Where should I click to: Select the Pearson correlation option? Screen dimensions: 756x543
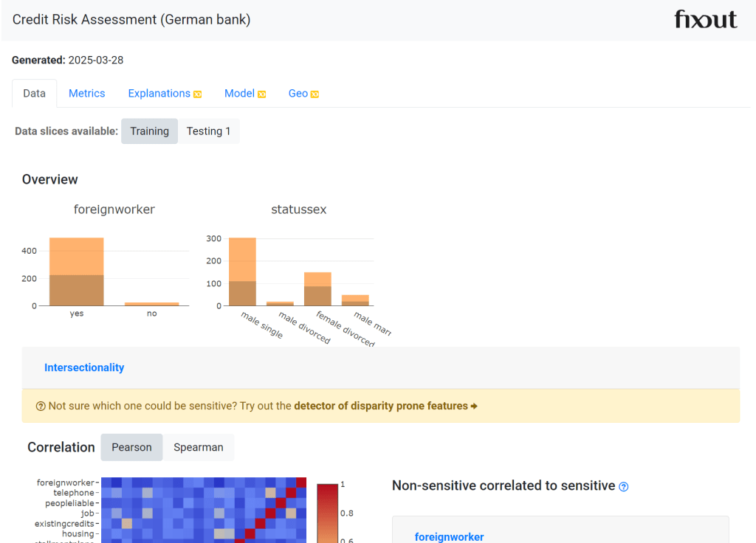(x=131, y=447)
